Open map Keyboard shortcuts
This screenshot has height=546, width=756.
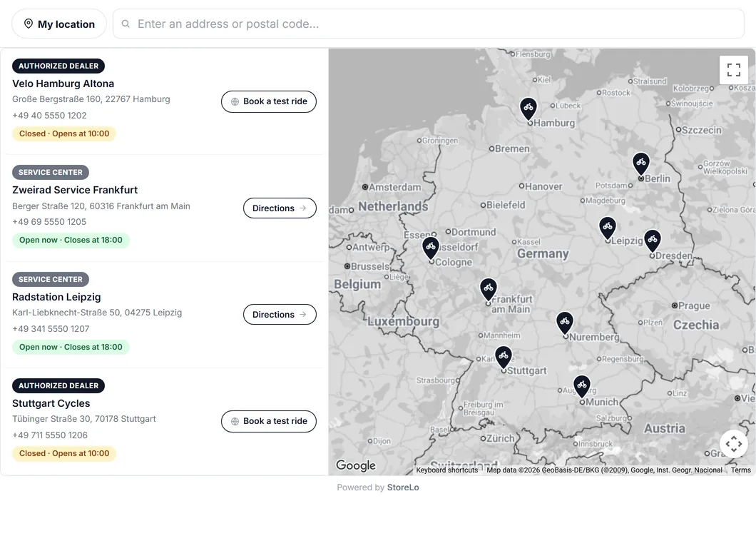447,470
